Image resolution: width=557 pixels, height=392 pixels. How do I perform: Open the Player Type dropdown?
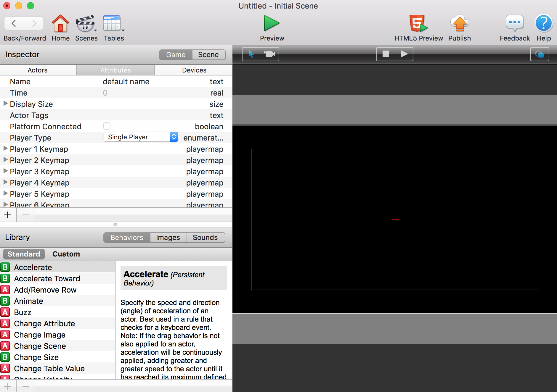pos(141,137)
